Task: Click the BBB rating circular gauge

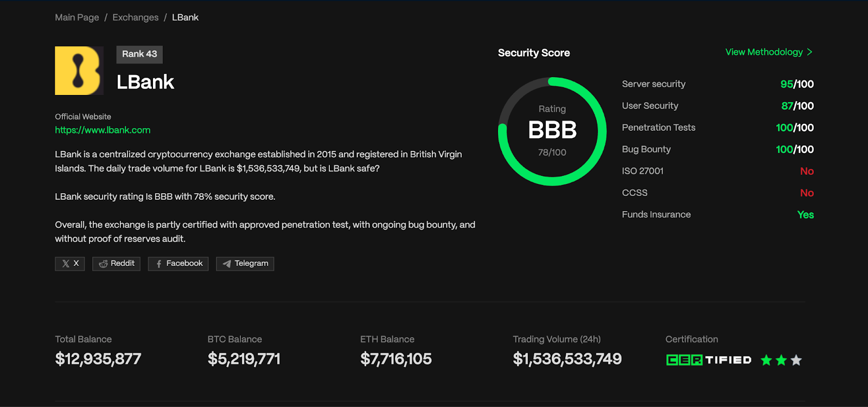Action: point(552,131)
